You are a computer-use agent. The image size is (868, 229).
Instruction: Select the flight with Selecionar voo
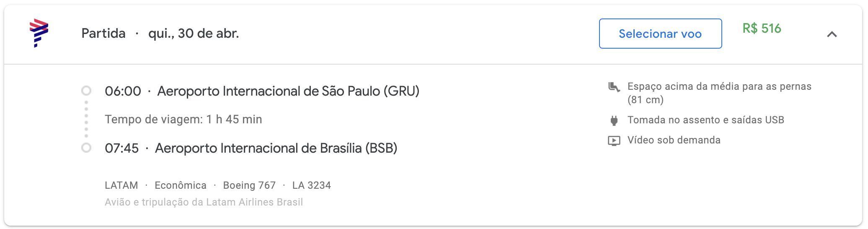(660, 34)
